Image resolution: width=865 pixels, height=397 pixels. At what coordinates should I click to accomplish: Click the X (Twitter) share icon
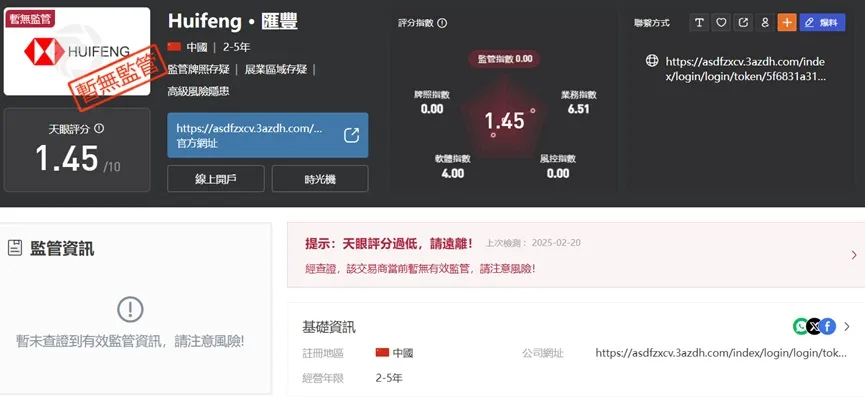coord(814,326)
